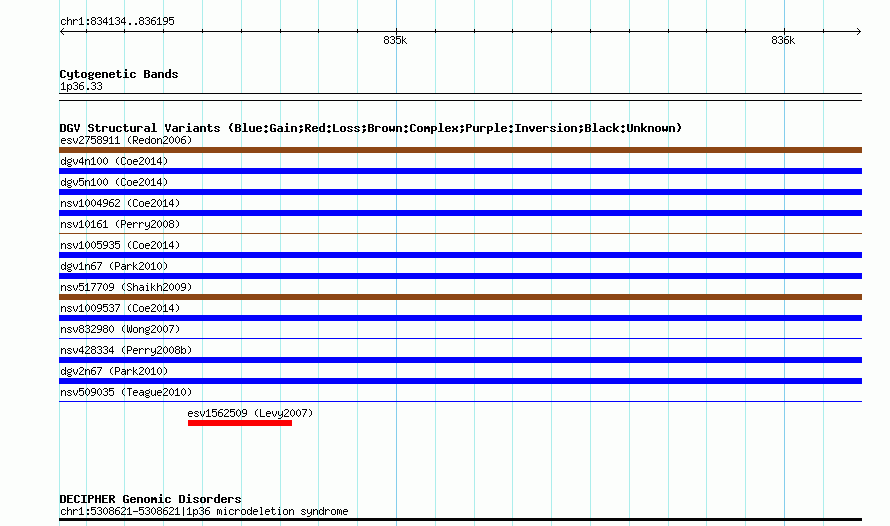Select the blue dgv1n67 gain bar
The image size is (890, 526).
[460, 276]
